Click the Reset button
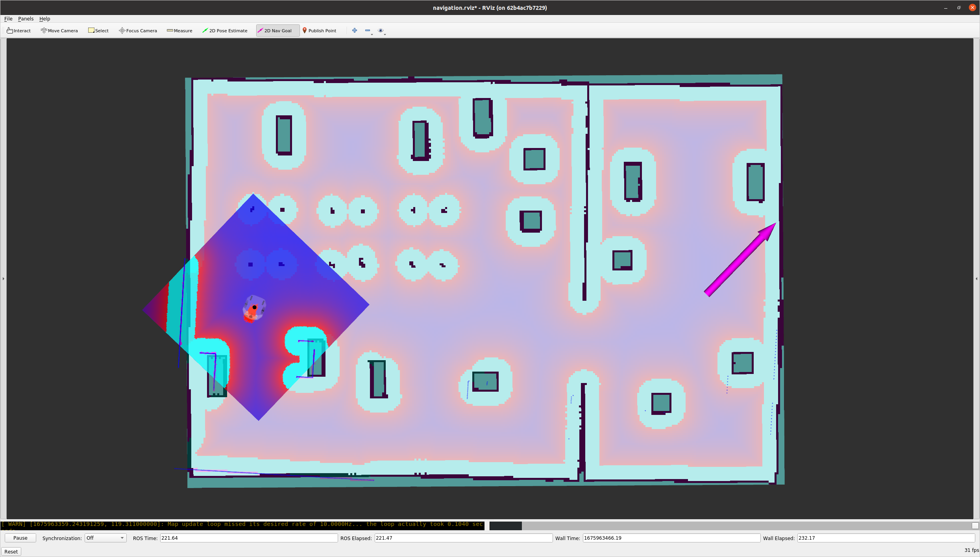 [x=11, y=551]
